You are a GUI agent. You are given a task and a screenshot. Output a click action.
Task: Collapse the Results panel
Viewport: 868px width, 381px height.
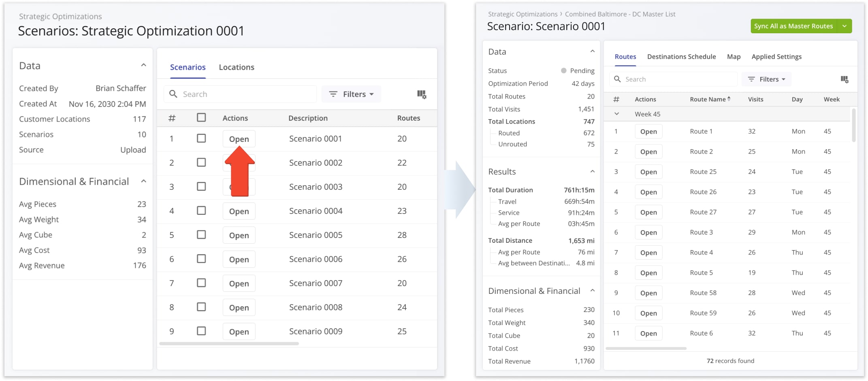(593, 171)
